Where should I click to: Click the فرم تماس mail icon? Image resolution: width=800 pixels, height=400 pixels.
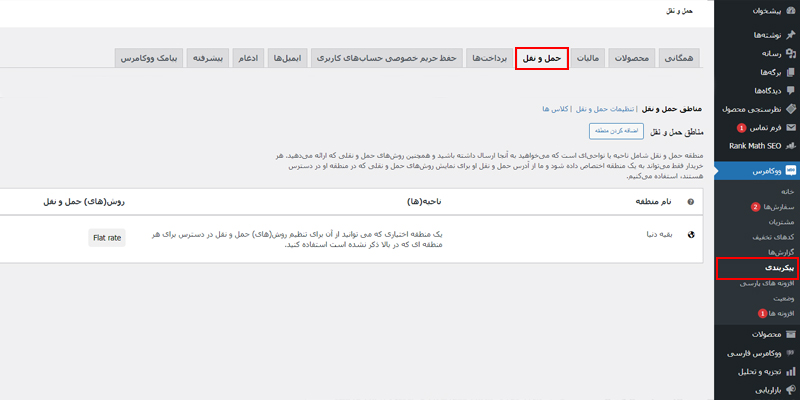click(790, 127)
